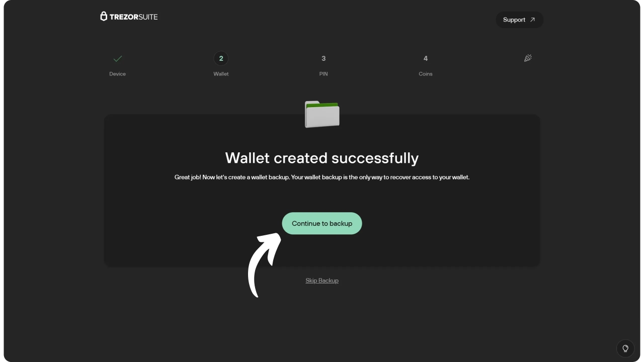Click the wallet backup description text
Screen dimensions: 644x362
coord(322,177)
